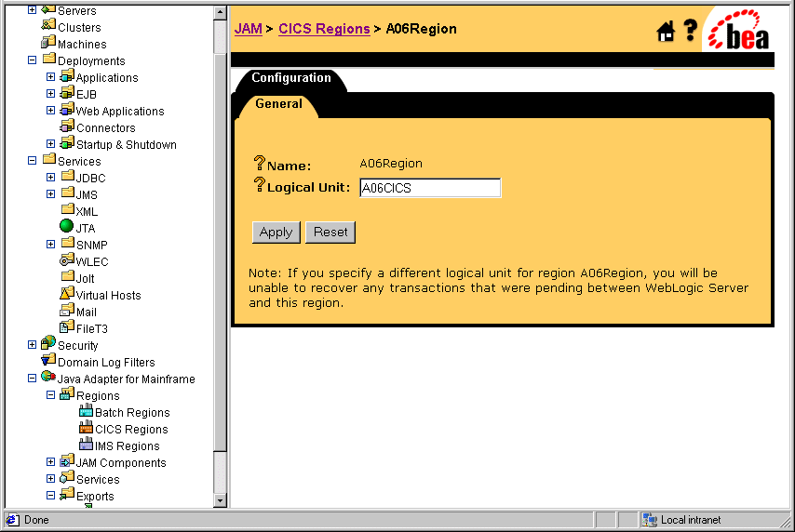The height and width of the screenshot is (532, 795).
Task: Follow the JAM breadcrumb link
Action: coord(249,29)
